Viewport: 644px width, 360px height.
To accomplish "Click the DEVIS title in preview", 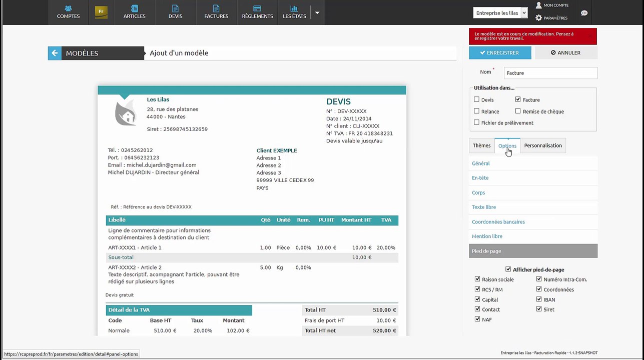I will click(339, 101).
